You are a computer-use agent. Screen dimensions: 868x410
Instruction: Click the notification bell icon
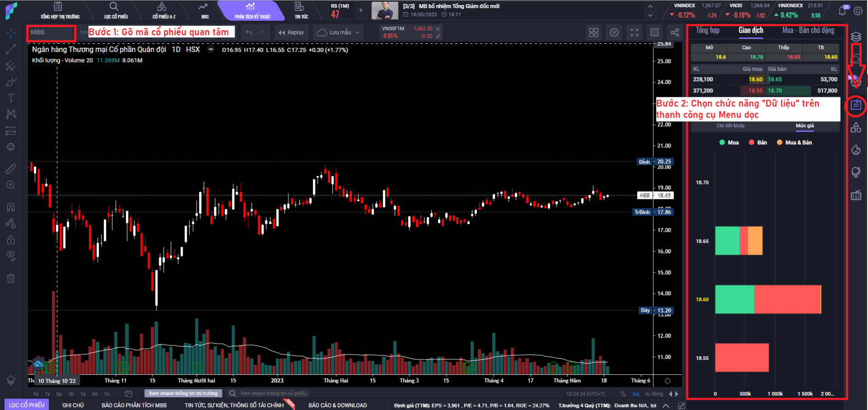click(842, 10)
